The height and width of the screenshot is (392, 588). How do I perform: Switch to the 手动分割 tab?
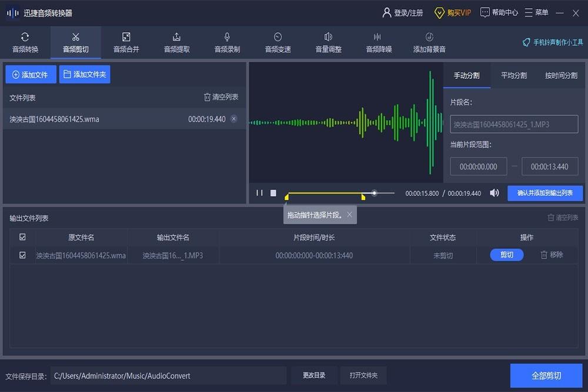click(466, 75)
